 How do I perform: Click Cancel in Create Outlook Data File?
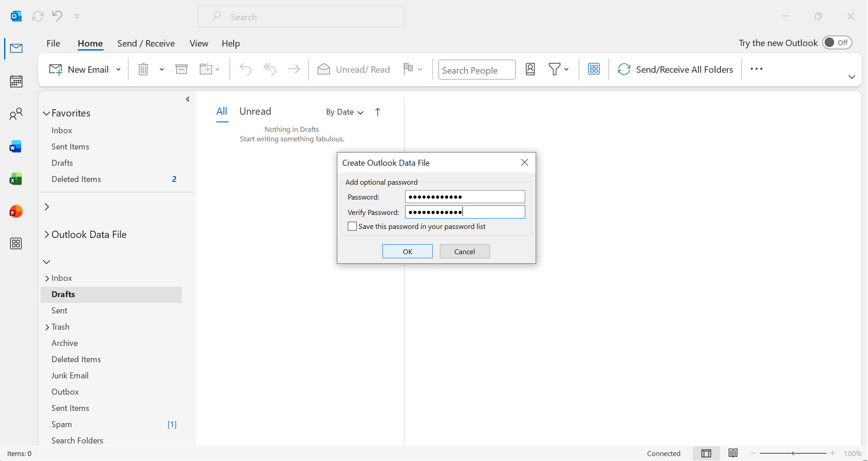(465, 251)
